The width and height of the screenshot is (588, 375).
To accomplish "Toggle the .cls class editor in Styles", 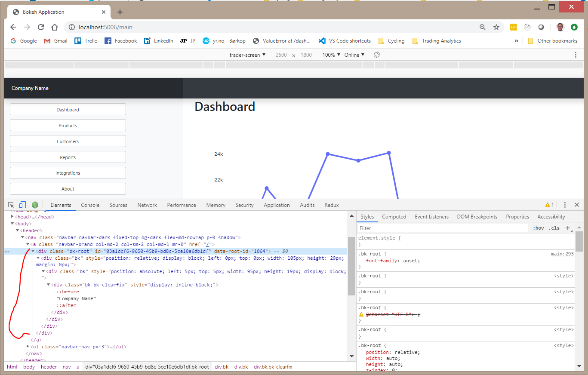I will pos(554,228).
